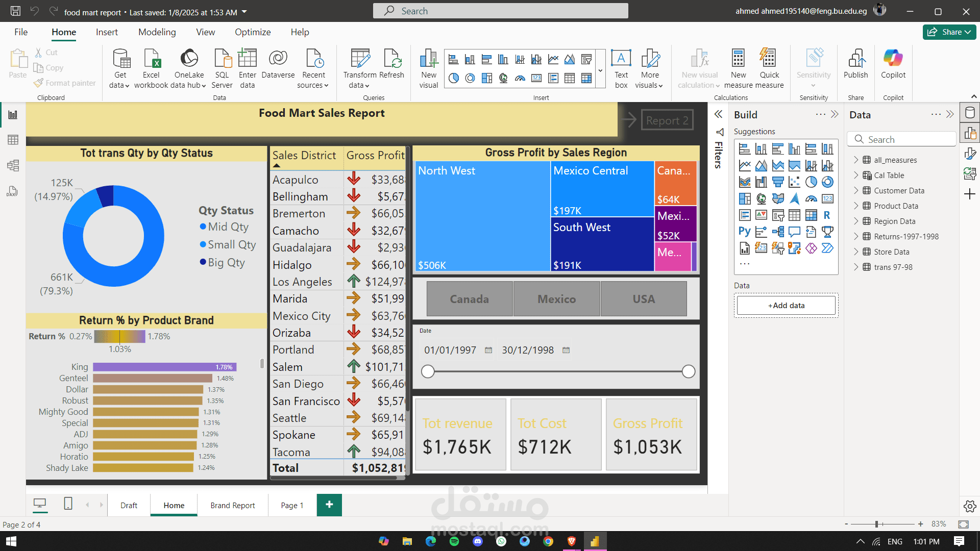The width and height of the screenshot is (980, 551).
Task: Click +Add data in Build pane
Action: pos(786,305)
